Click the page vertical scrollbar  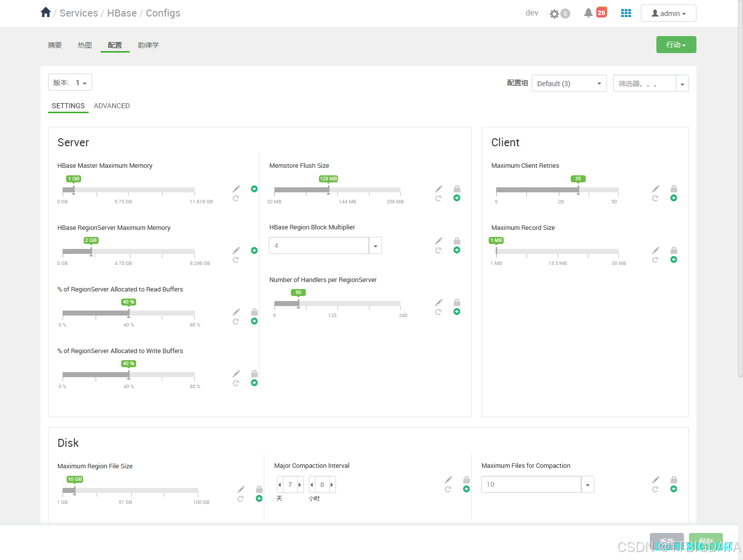[740, 189]
